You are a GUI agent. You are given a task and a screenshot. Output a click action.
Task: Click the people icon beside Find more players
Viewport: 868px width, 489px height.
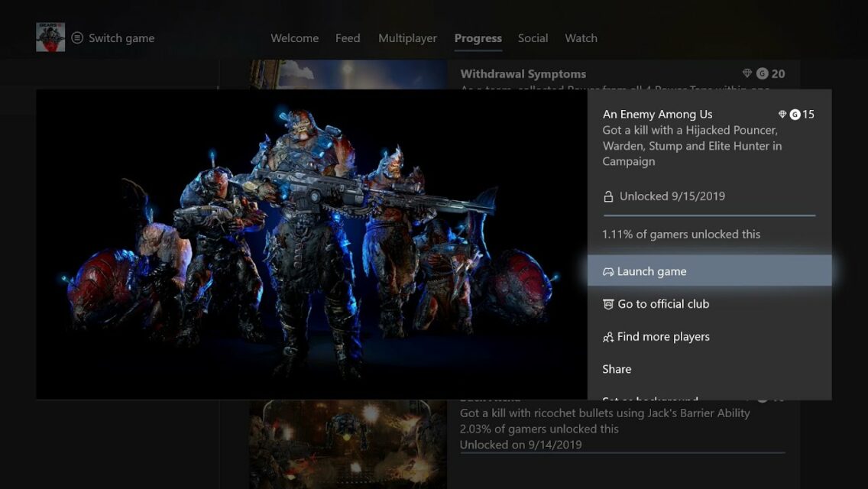[x=607, y=337]
